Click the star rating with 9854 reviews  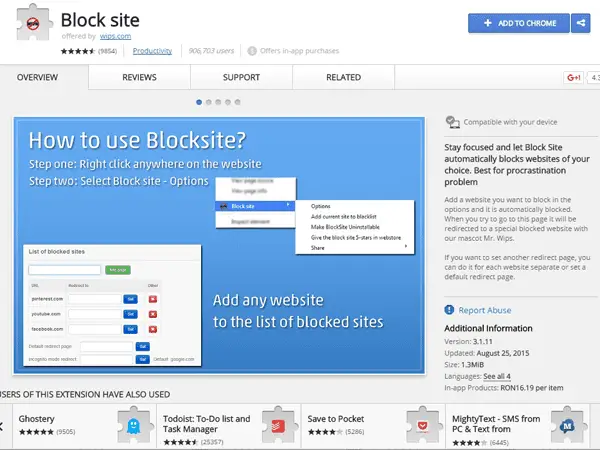pyautogui.click(x=77, y=51)
